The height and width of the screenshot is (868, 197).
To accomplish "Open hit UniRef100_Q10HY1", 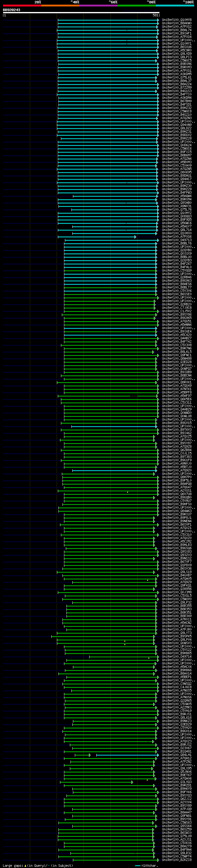I will 176,43.
